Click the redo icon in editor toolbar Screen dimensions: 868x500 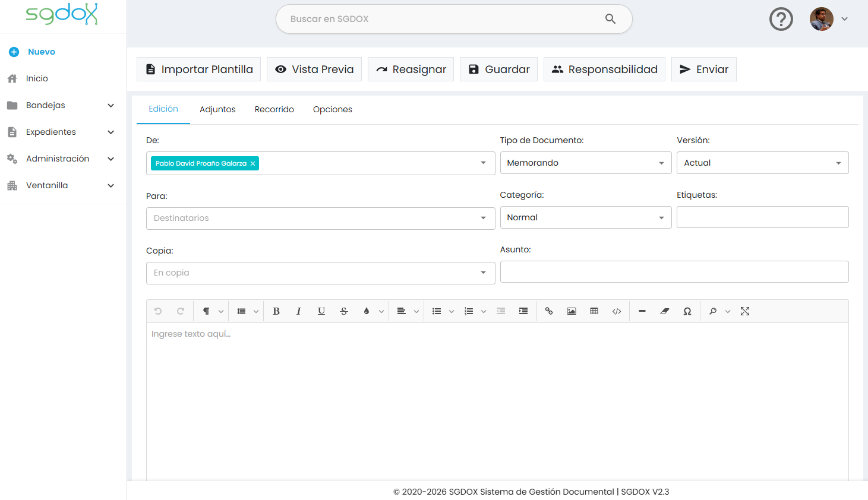(x=181, y=311)
